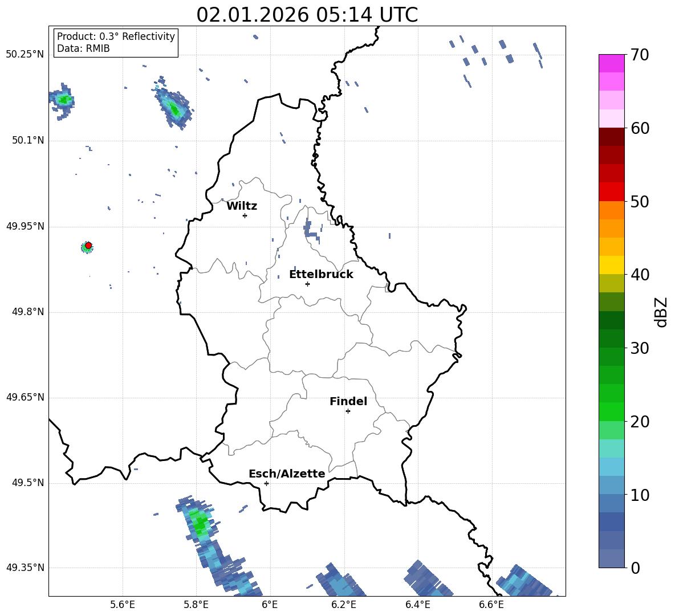Click the 5.8°E longitude tick label
Screen dimensions: 675x616
click(196, 605)
